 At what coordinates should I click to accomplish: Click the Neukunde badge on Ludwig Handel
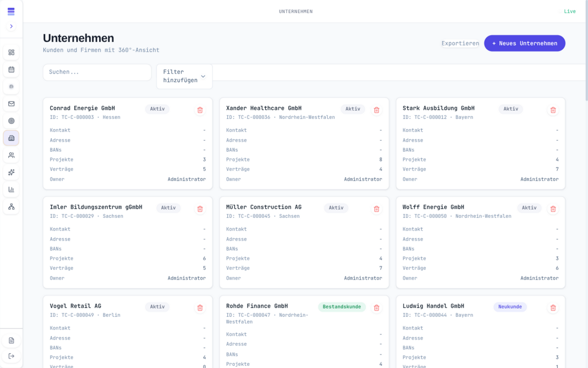[x=510, y=307]
